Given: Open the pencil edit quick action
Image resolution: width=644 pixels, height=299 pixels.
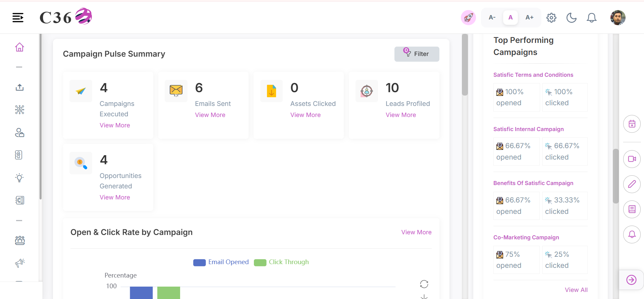Looking at the screenshot, I should point(632,184).
